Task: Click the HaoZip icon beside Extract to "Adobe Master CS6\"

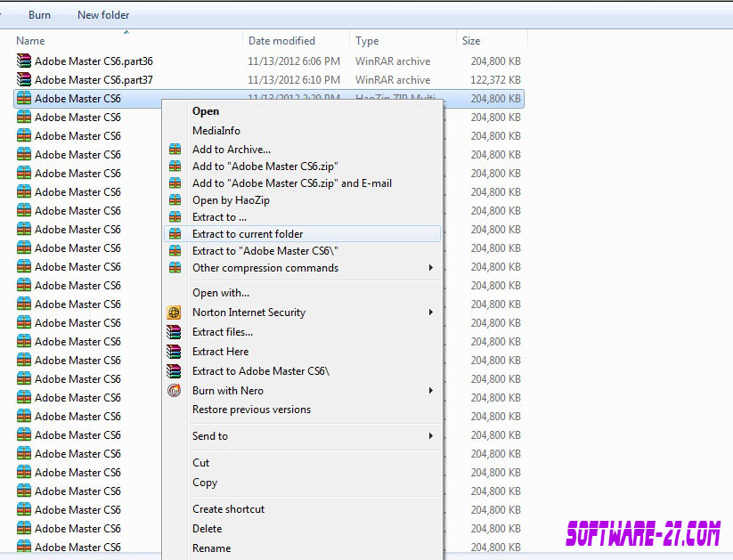Action: pos(175,250)
